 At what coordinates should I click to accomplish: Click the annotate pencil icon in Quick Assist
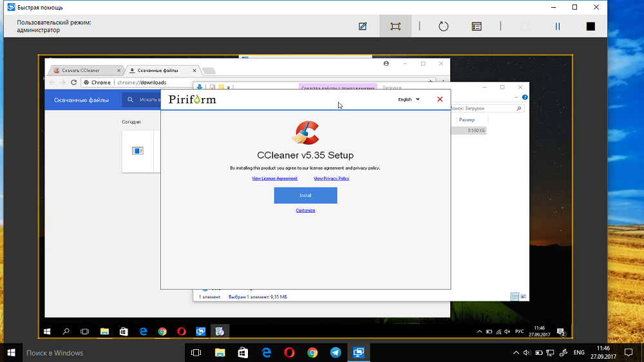tap(363, 26)
